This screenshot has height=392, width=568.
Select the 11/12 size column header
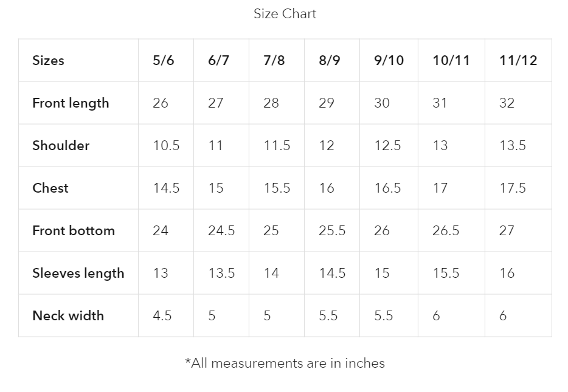518,61
